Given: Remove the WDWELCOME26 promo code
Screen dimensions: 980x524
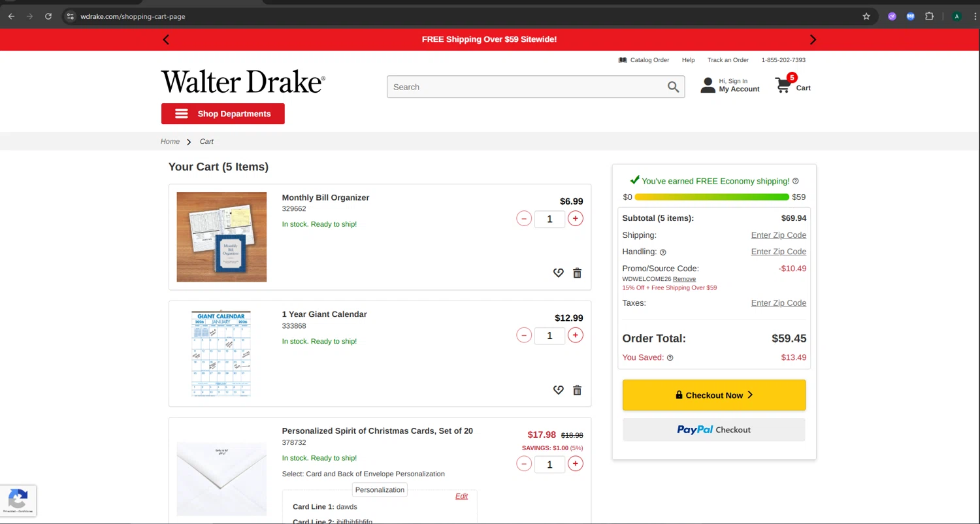Looking at the screenshot, I should 684,279.
